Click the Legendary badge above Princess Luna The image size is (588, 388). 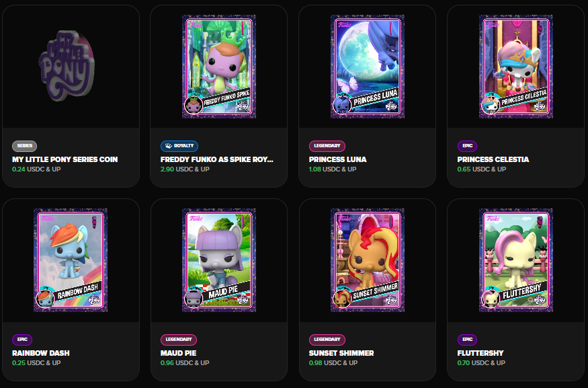tap(327, 146)
